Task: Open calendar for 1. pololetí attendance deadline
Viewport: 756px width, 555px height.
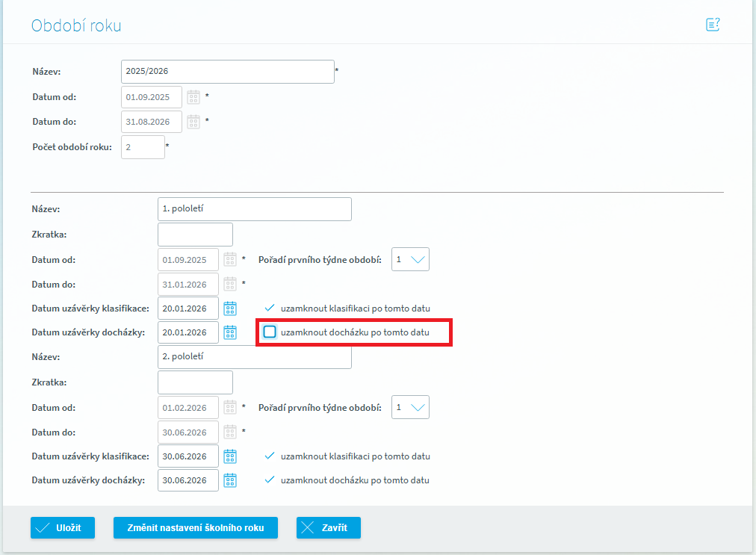Action: [230, 332]
